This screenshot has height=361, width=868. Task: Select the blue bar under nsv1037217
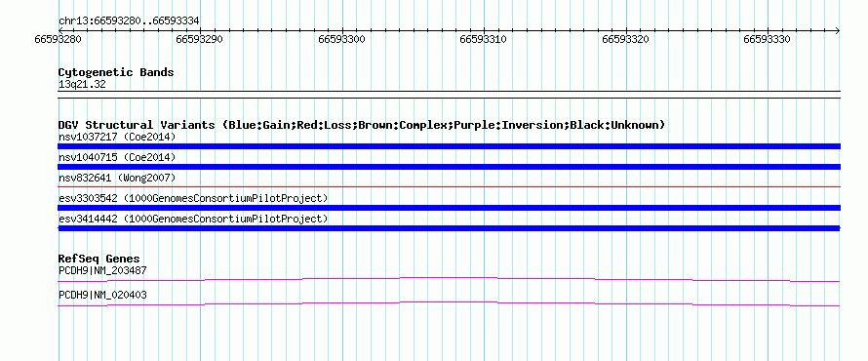tap(449, 146)
